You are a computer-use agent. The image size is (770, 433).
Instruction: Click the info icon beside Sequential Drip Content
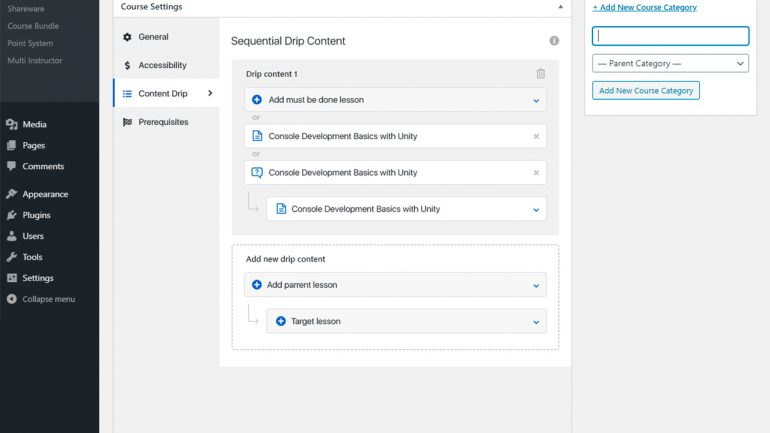tap(554, 41)
